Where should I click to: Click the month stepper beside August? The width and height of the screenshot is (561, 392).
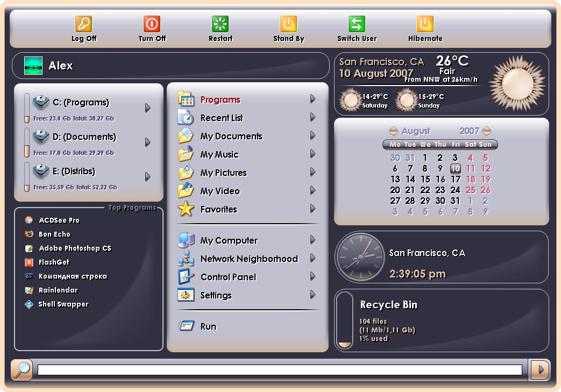[393, 131]
